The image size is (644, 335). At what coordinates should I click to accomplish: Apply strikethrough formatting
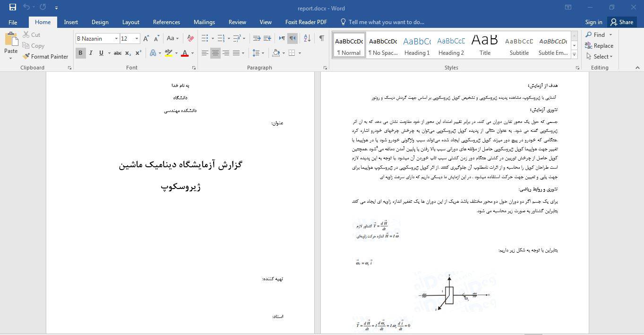point(118,53)
